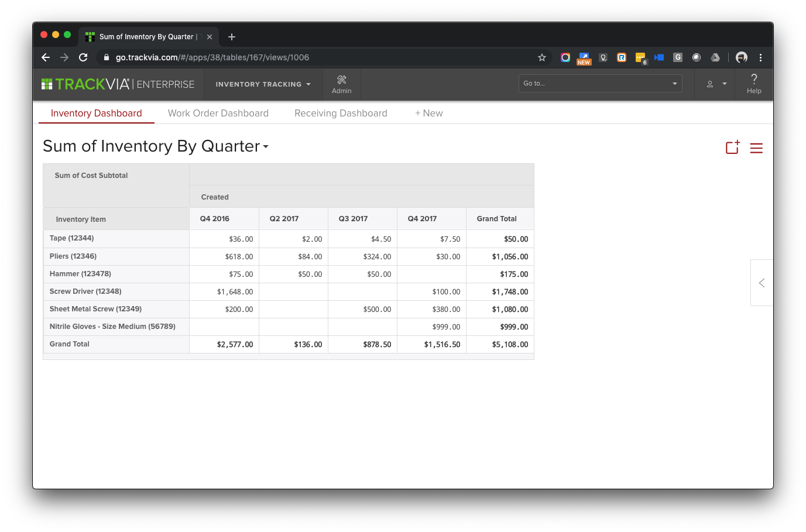Select the Tape (12344) row label

coord(71,238)
